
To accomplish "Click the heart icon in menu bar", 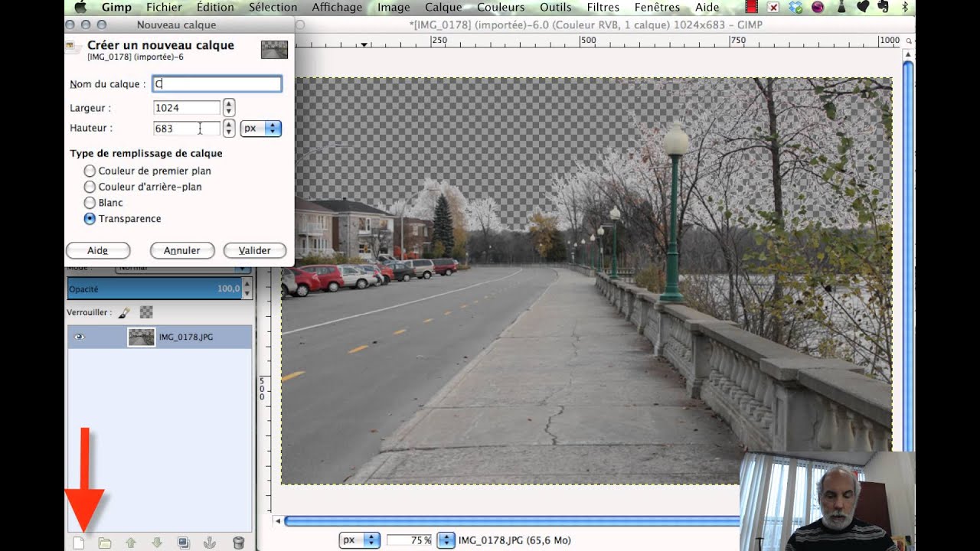I will tap(862, 8).
